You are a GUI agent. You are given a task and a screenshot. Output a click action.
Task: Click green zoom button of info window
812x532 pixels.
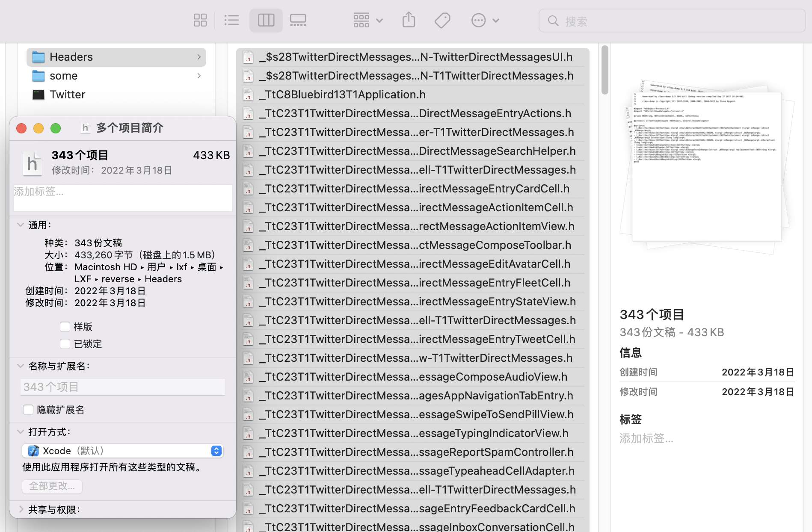56,128
